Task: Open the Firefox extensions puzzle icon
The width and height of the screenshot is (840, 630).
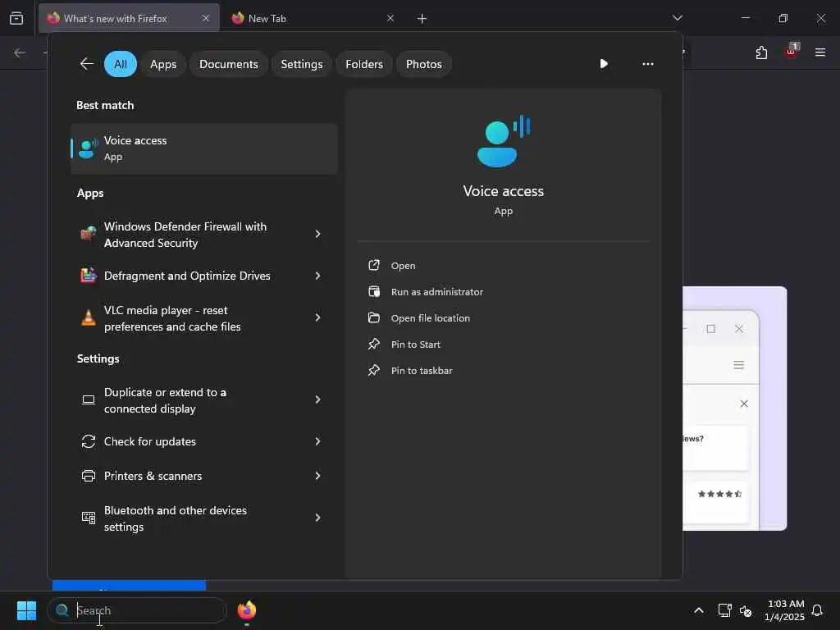Action: 762,52
